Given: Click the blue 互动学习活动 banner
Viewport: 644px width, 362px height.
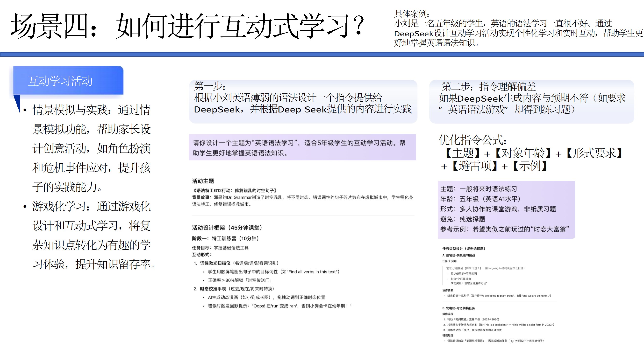Looking at the screenshot, I should (x=68, y=81).
